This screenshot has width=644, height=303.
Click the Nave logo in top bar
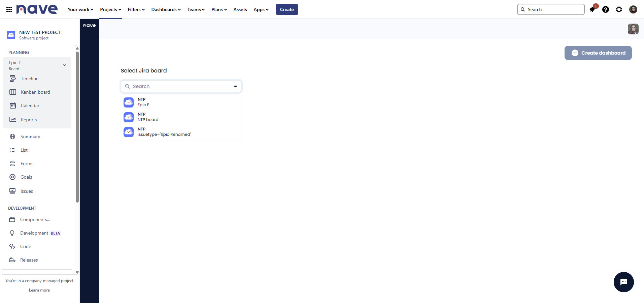pyautogui.click(x=37, y=9)
